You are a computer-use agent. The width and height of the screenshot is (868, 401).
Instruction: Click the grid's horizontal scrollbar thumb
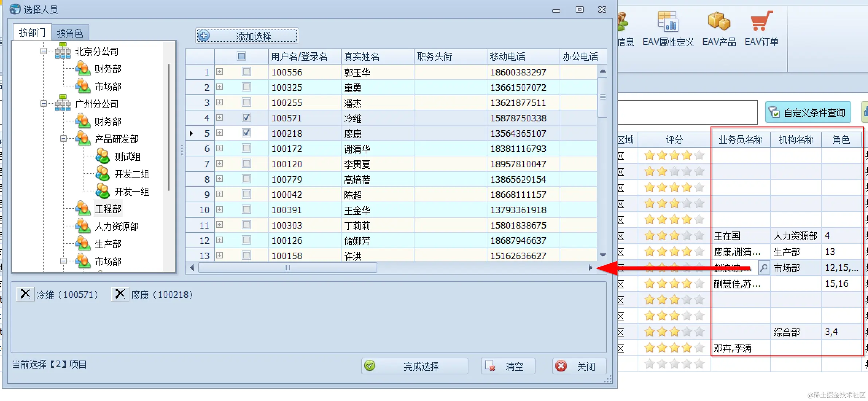point(287,268)
